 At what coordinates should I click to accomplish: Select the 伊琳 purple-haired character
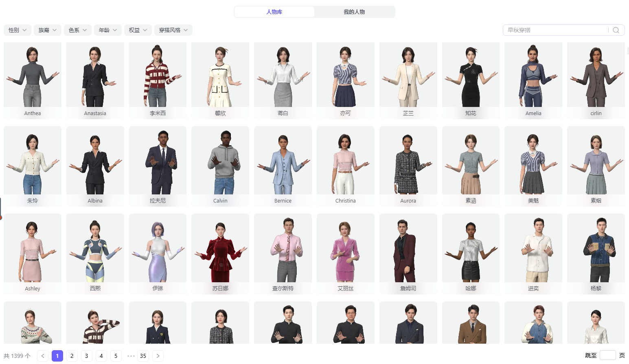click(158, 250)
